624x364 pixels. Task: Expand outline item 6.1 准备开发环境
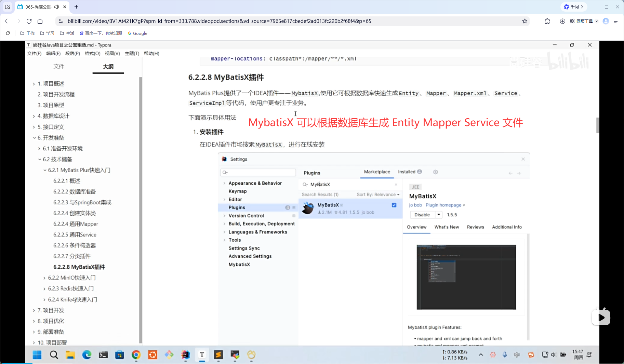39,149
